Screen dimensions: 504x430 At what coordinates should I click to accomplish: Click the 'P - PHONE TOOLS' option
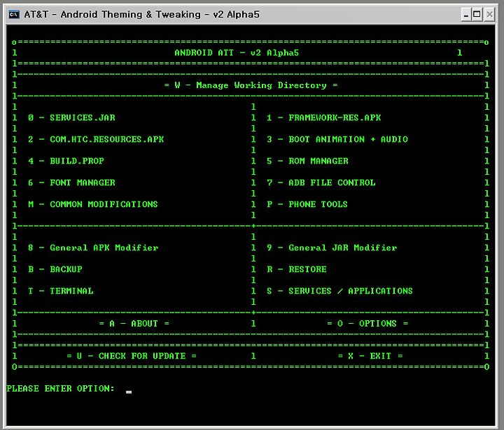(307, 204)
